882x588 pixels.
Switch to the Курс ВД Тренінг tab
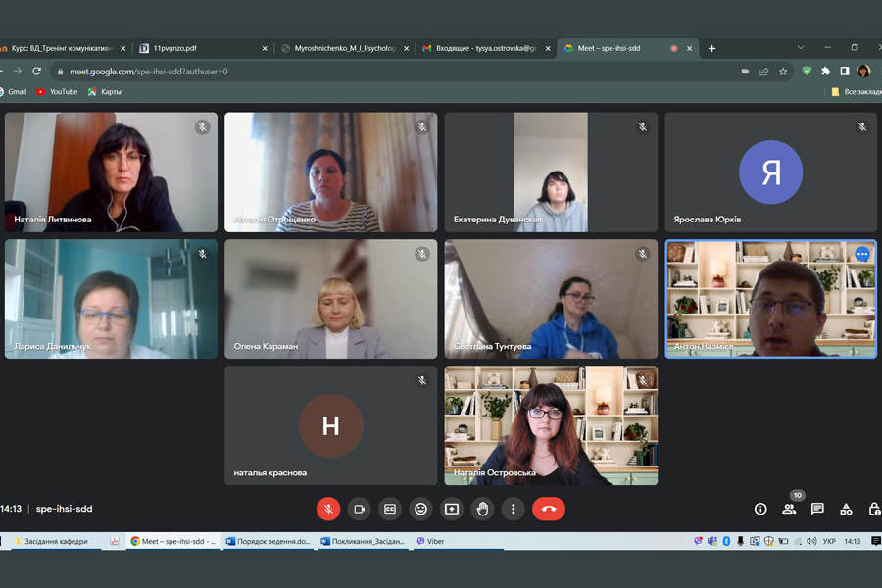63,48
